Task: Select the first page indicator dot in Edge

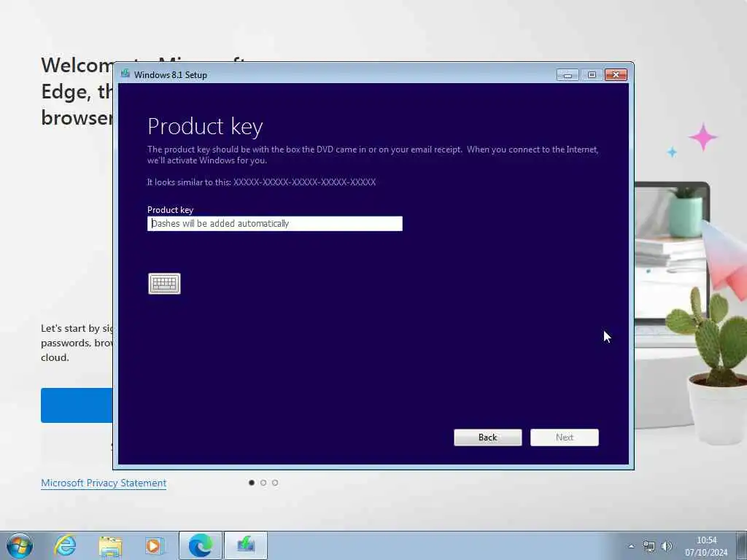Action: (252, 483)
